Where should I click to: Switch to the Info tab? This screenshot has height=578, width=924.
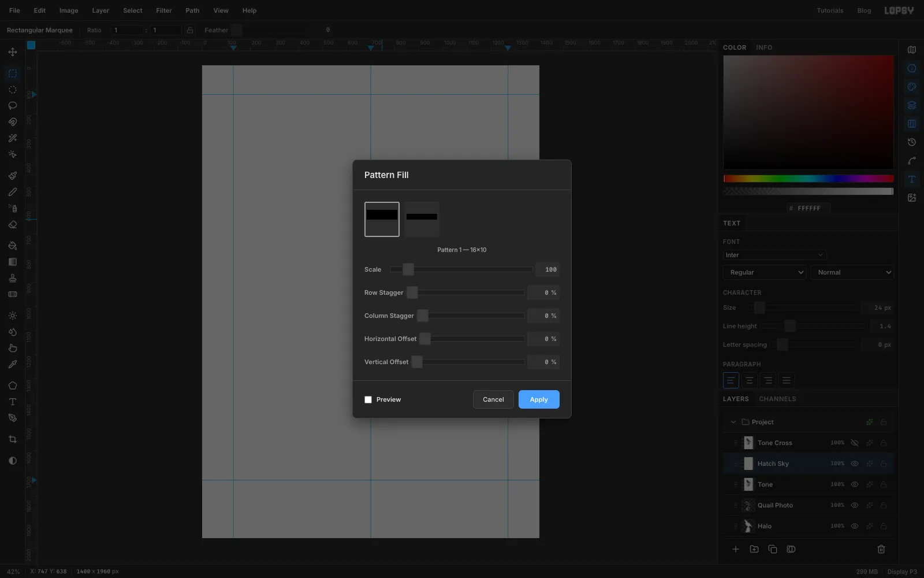point(764,47)
